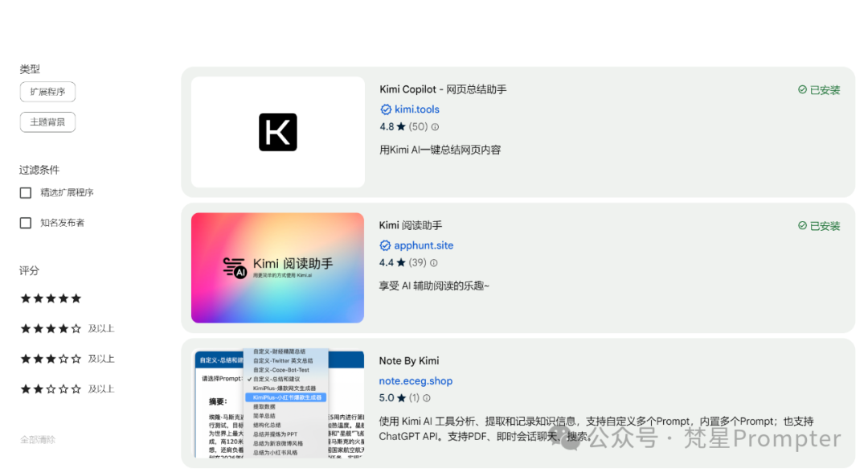Click the info icon next to (39) ratings
868x473 pixels.
click(434, 263)
